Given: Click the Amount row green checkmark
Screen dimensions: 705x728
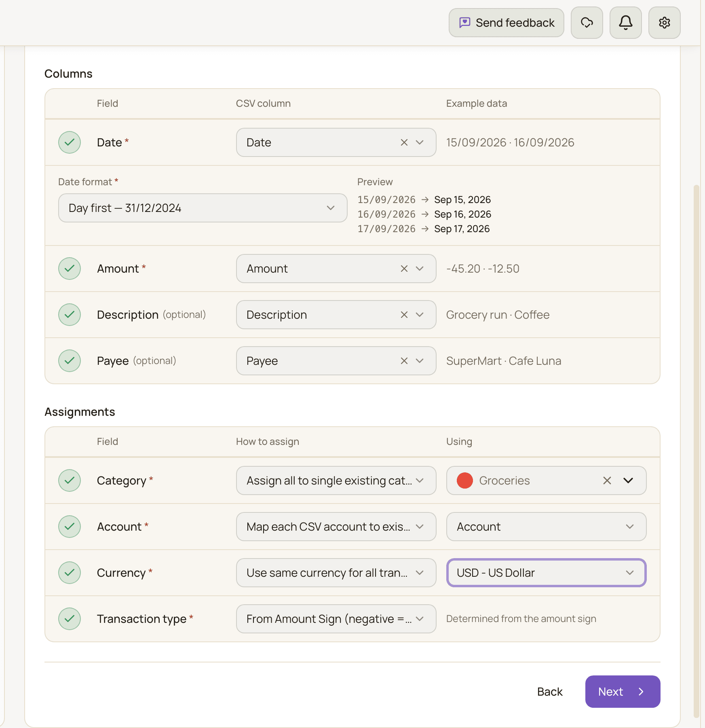Looking at the screenshot, I should pyautogui.click(x=70, y=269).
